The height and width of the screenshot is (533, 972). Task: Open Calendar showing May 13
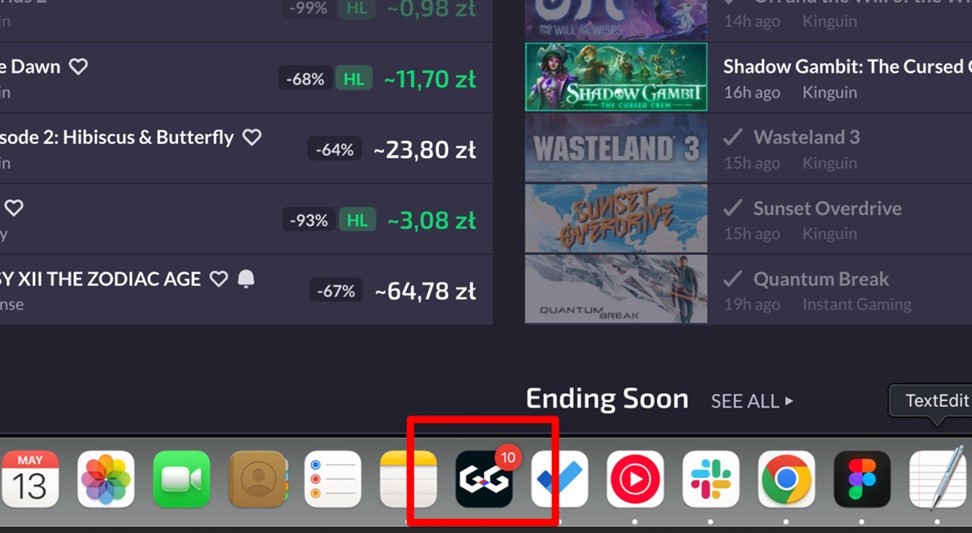pyautogui.click(x=30, y=479)
